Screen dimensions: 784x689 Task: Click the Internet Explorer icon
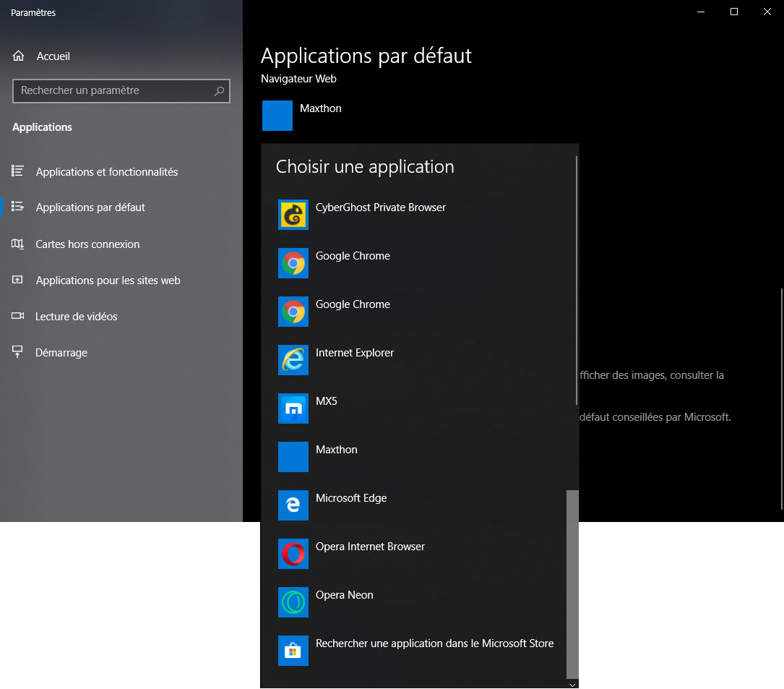293,360
